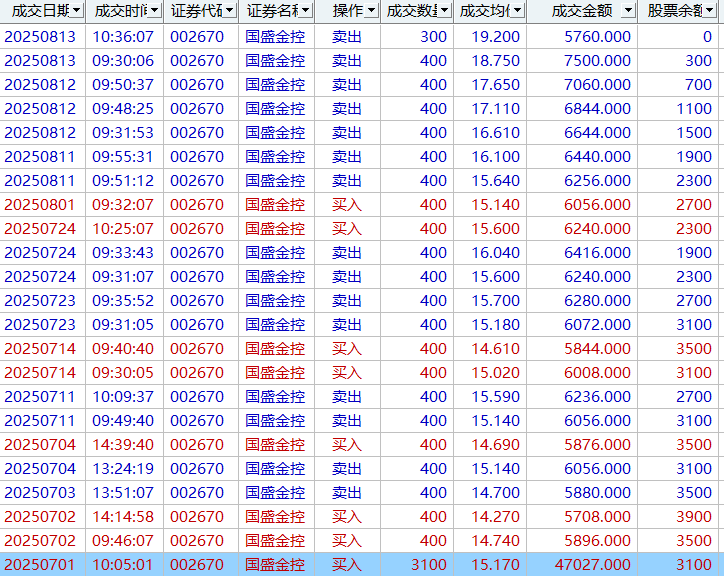Image resolution: width=724 pixels, height=576 pixels.
Task: Click the price 17.650
Action: pyautogui.click(x=495, y=85)
